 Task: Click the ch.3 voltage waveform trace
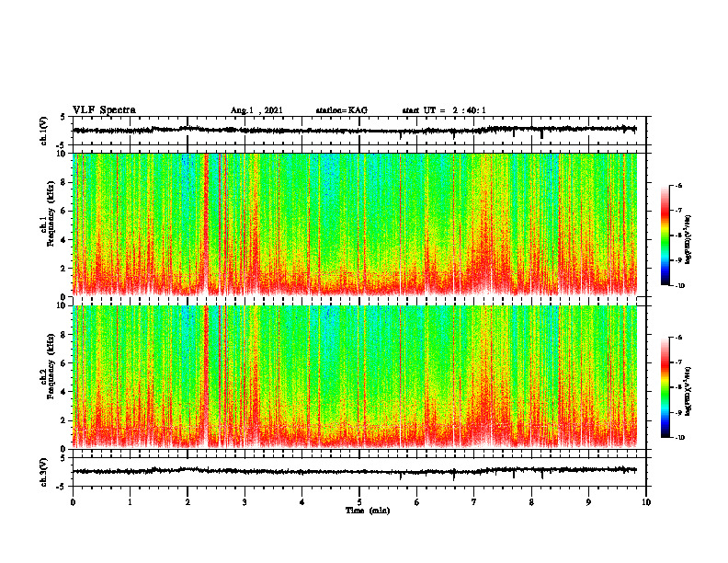(355, 471)
